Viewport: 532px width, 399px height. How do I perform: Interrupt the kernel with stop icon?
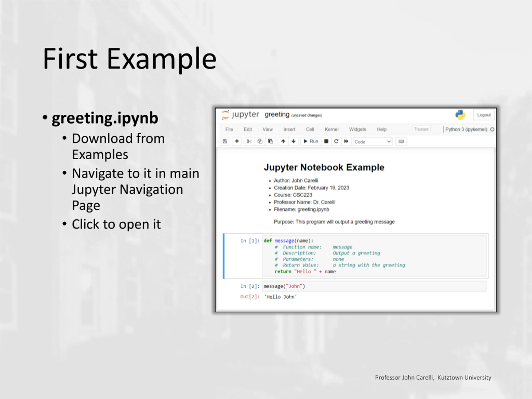pos(326,141)
